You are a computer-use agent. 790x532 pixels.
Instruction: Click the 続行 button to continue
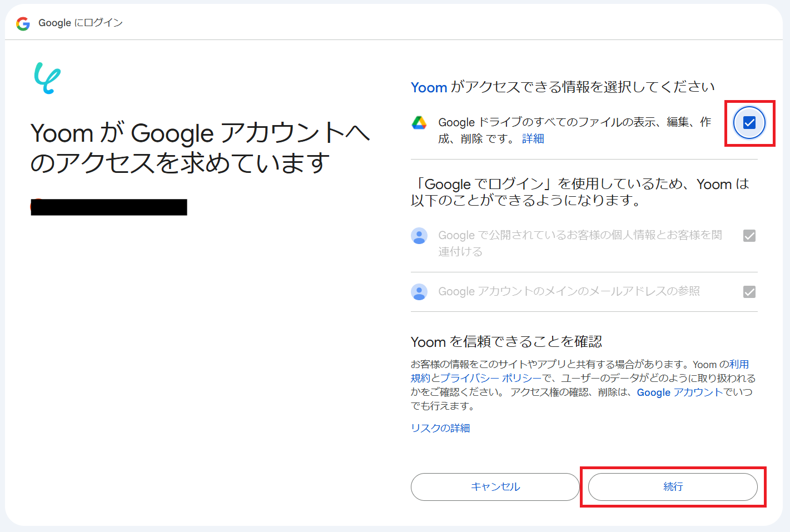[x=673, y=487]
